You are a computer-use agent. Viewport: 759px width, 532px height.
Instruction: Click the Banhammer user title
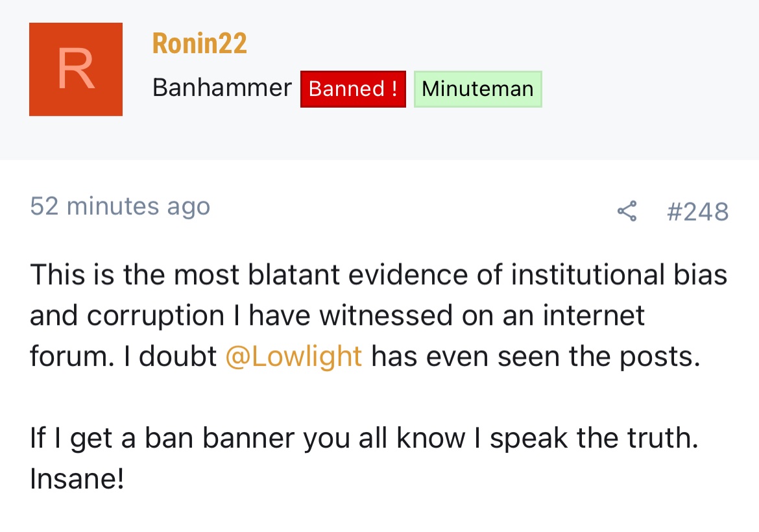tap(222, 88)
